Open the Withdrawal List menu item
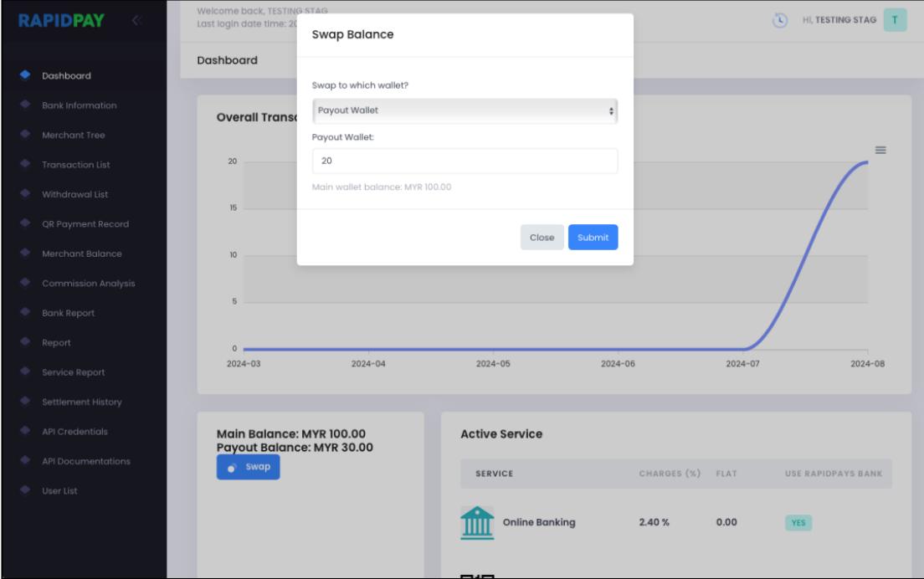Image resolution: width=924 pixels, height=579 pixels. click(75, 194)
